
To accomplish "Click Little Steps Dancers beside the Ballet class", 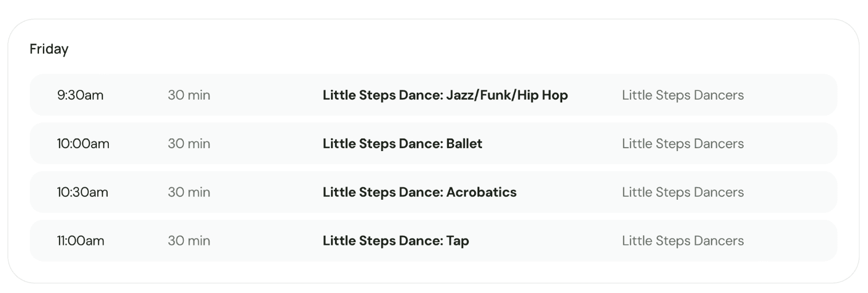I will click(x=682, y=144).
